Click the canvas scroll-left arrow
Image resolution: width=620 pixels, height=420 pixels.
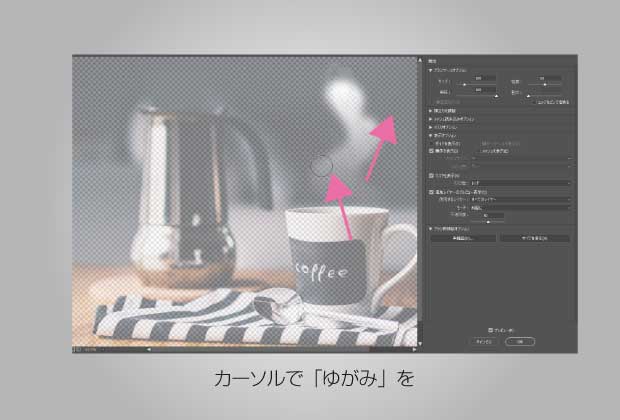click(148, 350)
